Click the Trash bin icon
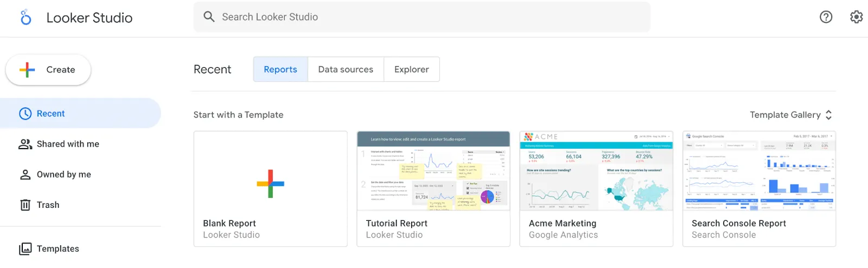 click(x=25, y=205)
